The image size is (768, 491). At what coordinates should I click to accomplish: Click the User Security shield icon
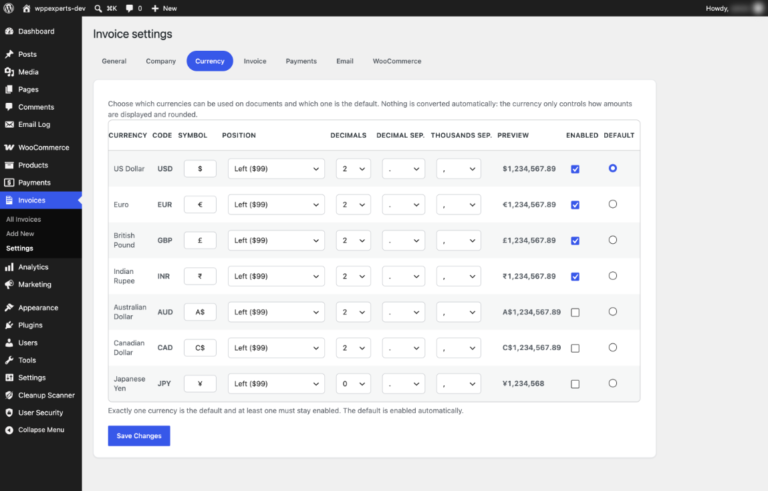[9, 413]
